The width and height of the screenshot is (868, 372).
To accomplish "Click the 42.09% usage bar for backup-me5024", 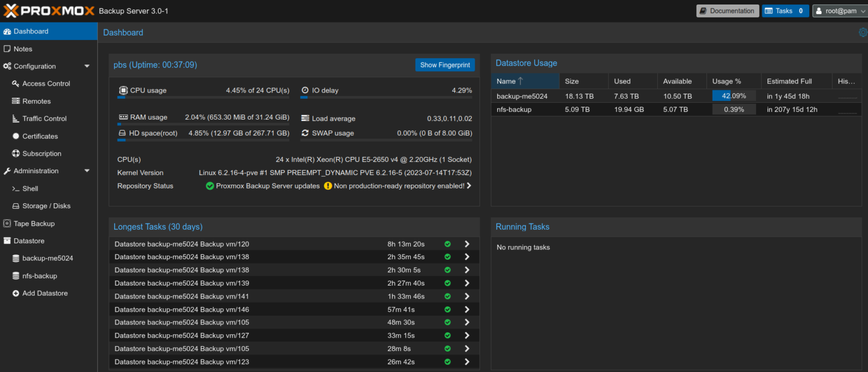I will point(734,96).
